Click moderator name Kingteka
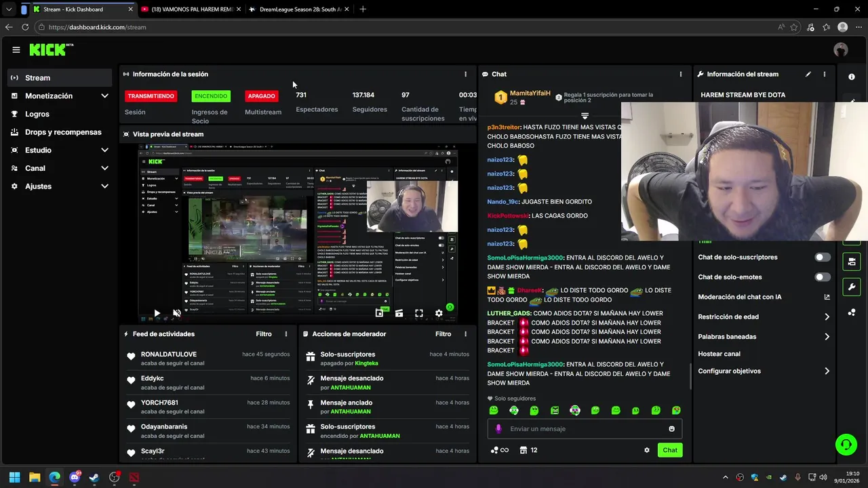The image size is (868, 488). (366, 363)
